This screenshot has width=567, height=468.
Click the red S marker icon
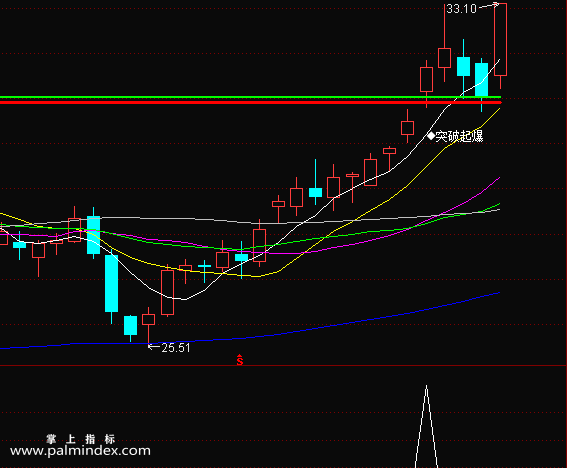coord(240,360)
